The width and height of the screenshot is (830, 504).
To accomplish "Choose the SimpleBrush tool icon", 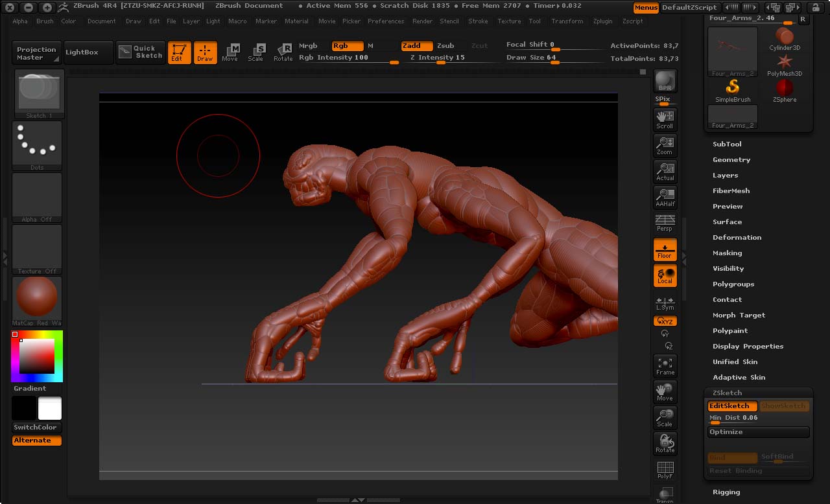I will tap(733, 90).
